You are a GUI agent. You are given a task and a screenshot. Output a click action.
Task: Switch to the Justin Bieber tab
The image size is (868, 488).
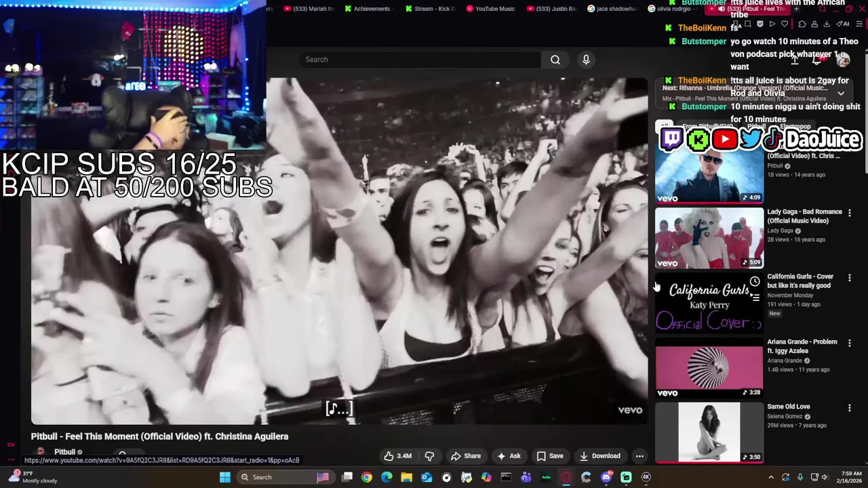coord(553,9)
